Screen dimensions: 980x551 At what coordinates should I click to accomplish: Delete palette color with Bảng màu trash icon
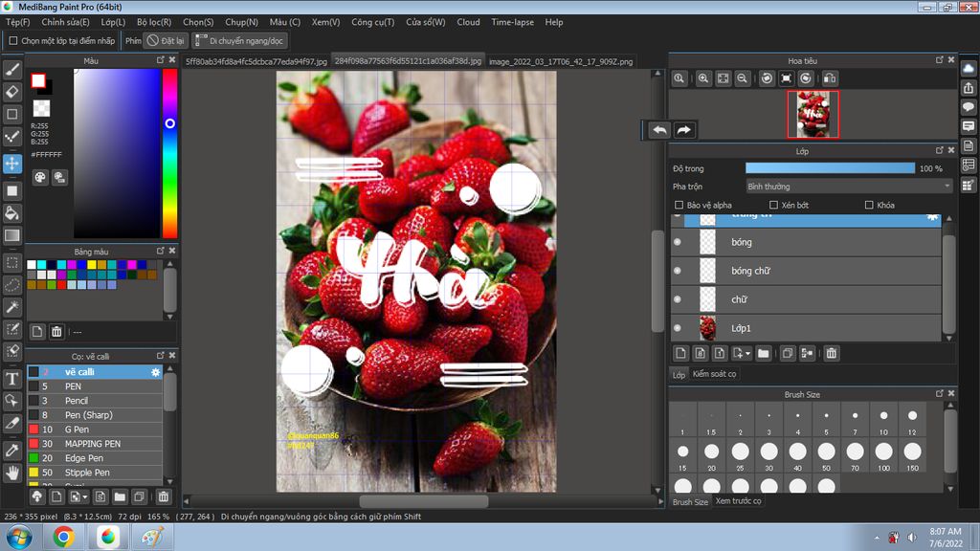[56, 331]
